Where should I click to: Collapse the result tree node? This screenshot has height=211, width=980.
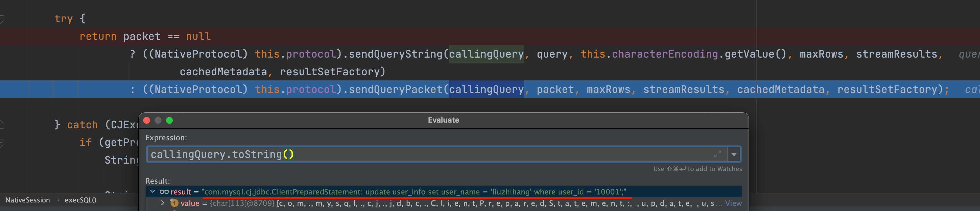(x=153, y=192)
